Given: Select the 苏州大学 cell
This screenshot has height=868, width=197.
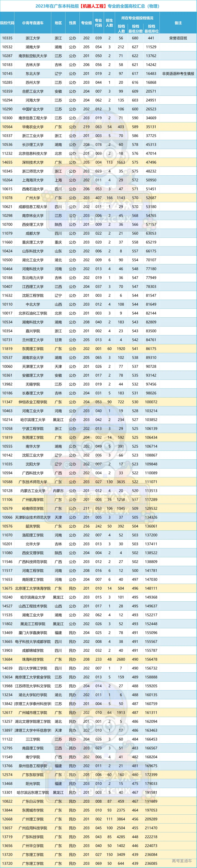Looking at the screenshot, I should tap(33, 83).
